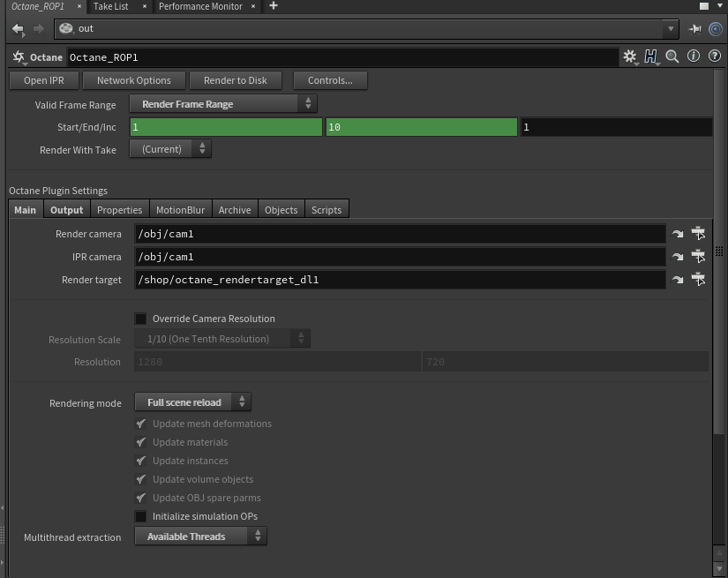Select the Properties settings tab

120,210
